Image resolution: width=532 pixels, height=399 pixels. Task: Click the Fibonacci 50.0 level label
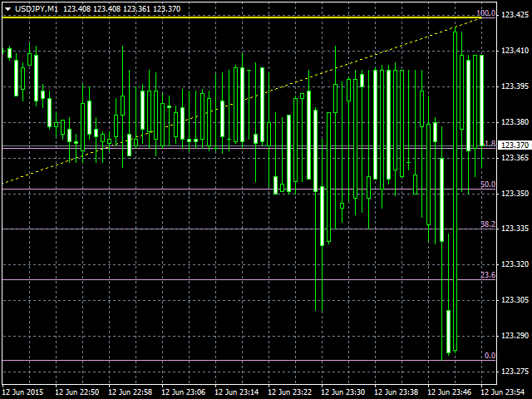pyautogui.click(x=488, y=185)
